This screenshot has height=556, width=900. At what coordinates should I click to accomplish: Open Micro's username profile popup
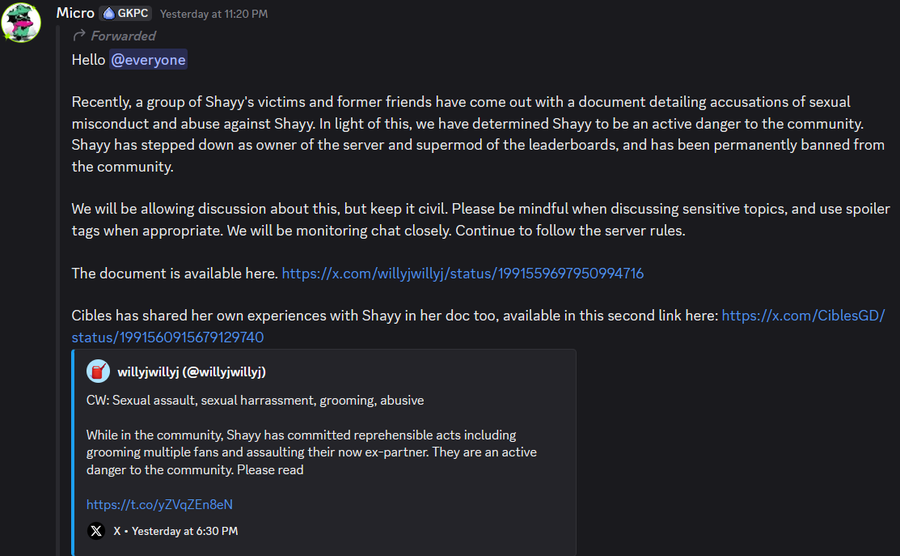coord(75,14)
